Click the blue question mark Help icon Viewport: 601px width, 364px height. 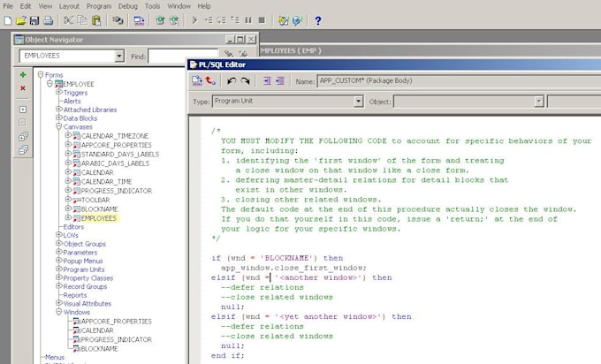(x=318, y=20)
